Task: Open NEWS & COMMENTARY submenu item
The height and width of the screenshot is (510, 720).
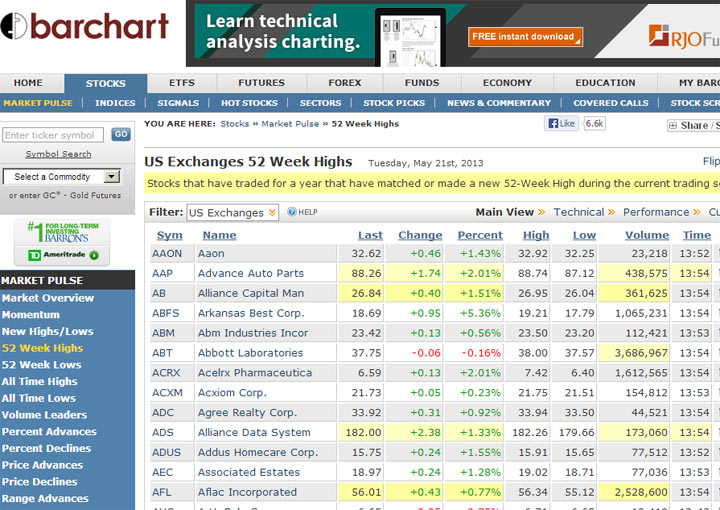Action: 499,103
